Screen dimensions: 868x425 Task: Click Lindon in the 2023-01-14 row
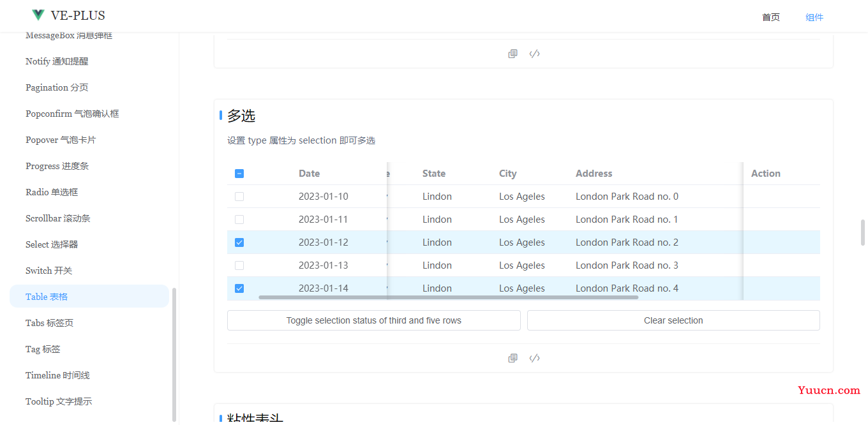pyautogui.click(x=437, y=288)
